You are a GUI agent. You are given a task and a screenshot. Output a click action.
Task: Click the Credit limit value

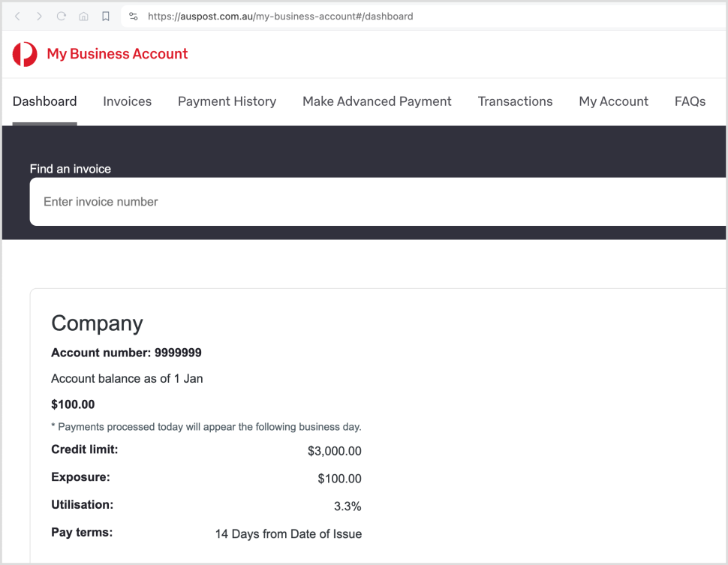[335, 451]
